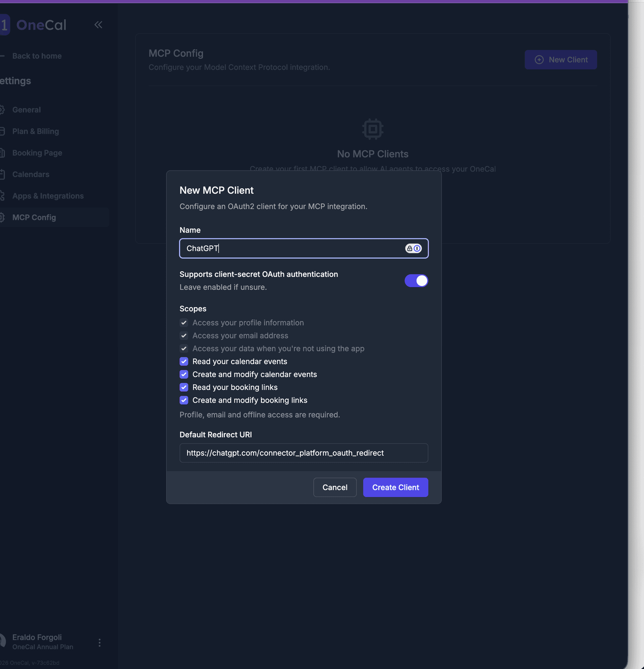Image resolution: width=644 pixels, height=669 pixels.
Task: Toggle offline data access checkbox
Action: tap(184, 348)
